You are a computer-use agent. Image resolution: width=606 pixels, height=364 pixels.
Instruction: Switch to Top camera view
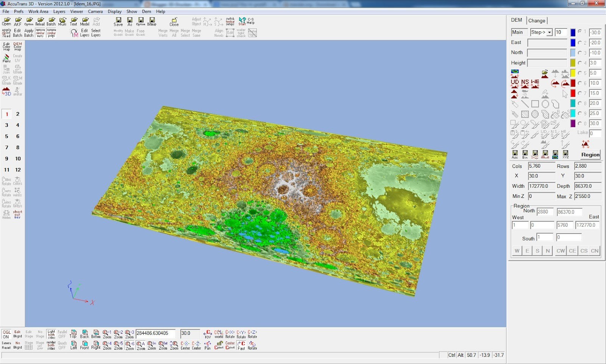(x=73, y=334)
